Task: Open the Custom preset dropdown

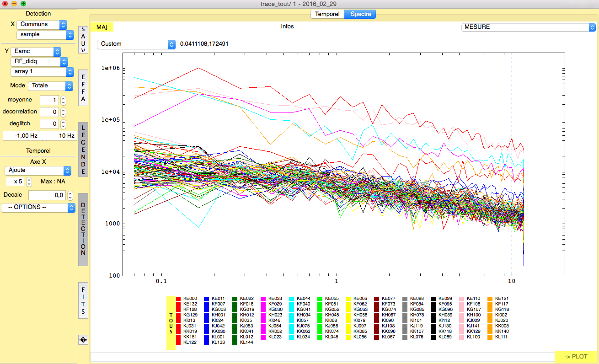Action: point(136,44)
